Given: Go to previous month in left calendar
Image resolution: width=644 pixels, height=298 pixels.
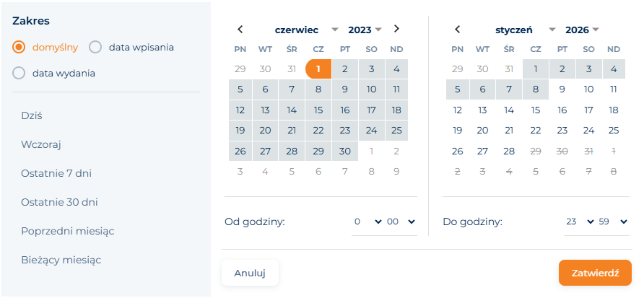Looking at the screenshot, I should pyautogui.click(x=240, y=30).
